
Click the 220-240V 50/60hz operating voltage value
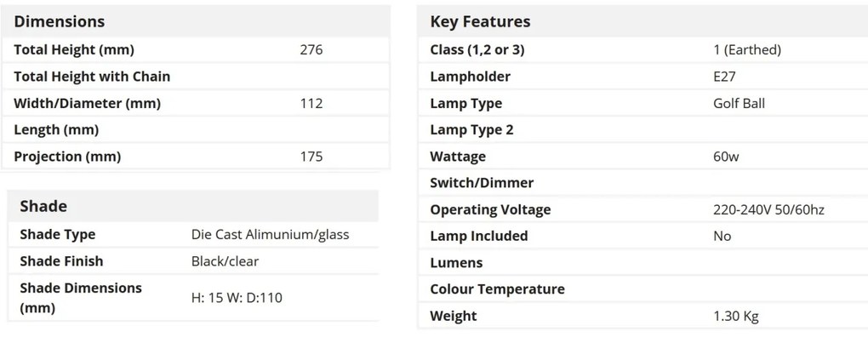click(769, 209)
